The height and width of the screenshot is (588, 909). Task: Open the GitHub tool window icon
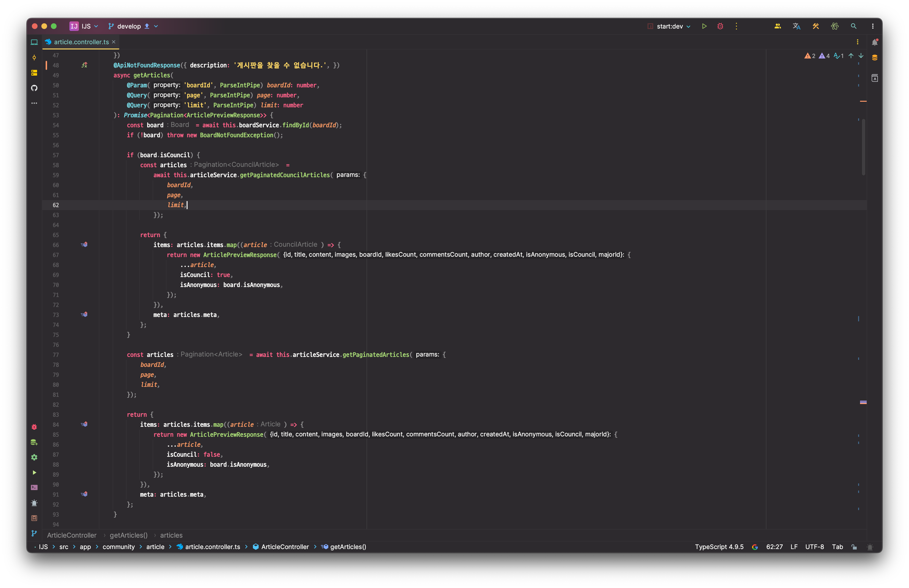(34, 88)
